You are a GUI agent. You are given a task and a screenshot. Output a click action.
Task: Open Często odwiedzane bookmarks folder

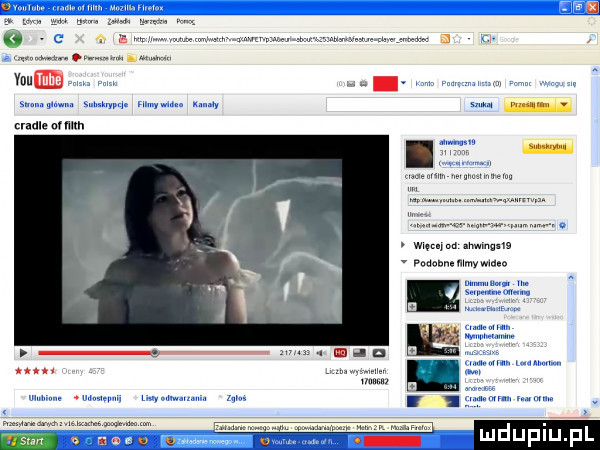[35, 58]
